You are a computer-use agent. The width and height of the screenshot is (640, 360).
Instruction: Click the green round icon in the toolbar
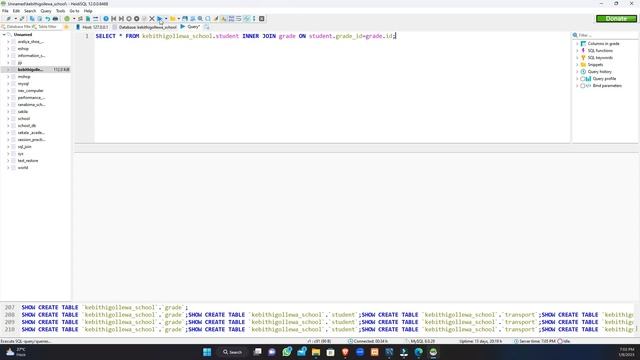tap(67, 19)
